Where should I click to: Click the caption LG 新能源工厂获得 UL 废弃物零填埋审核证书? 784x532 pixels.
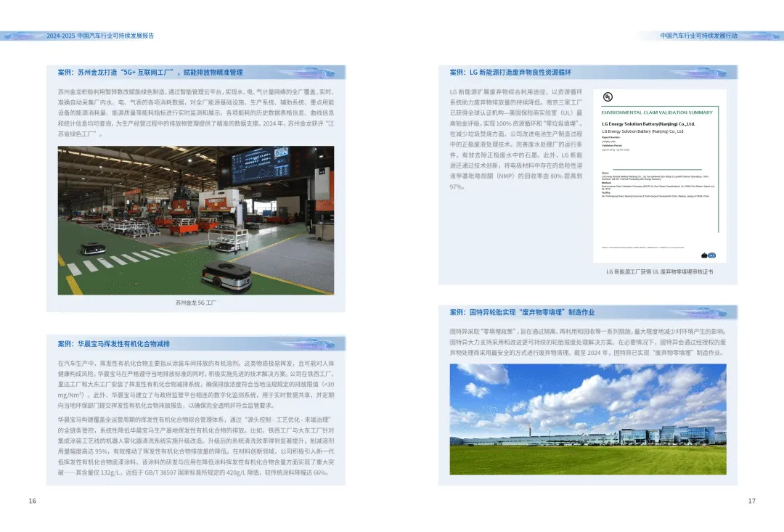(659, 272)
